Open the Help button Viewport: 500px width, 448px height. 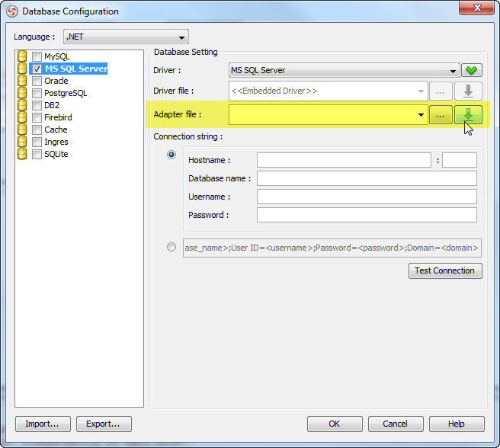[457, 424]
